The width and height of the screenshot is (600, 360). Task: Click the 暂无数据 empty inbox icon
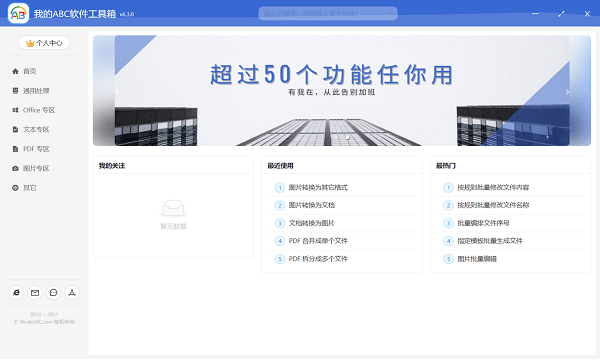pyautogui.click(x=173, y=209)
